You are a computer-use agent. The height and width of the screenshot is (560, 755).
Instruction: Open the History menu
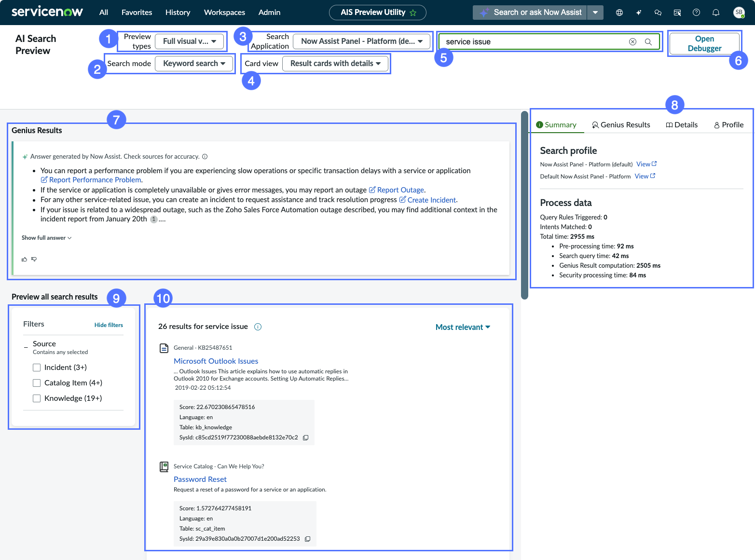178,13
